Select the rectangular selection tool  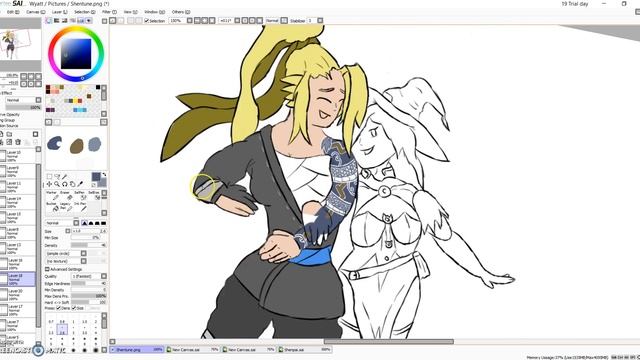(x=49, y=176)
